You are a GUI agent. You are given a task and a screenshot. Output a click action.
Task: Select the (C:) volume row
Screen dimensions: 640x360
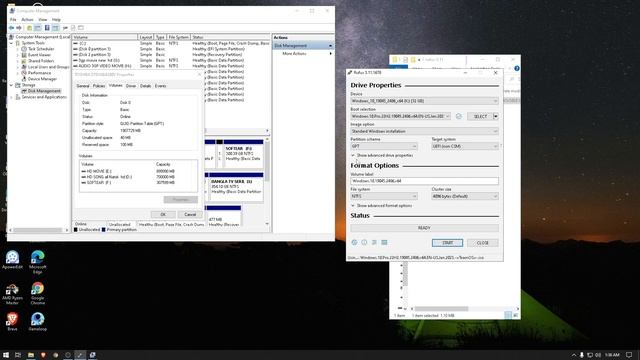[171, 43]
